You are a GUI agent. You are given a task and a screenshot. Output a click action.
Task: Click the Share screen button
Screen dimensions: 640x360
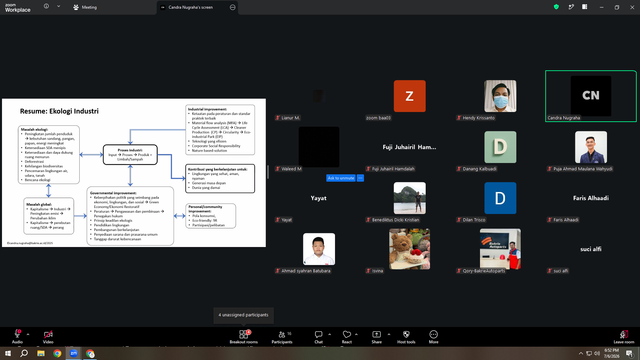pyautogui.click(x=376, y=337)
